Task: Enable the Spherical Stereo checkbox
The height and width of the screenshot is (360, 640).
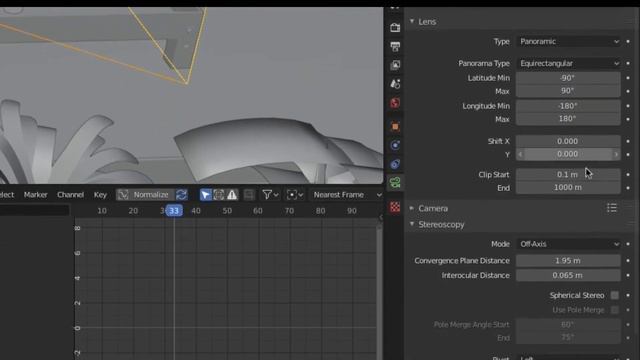Action: tap(615, 295)
